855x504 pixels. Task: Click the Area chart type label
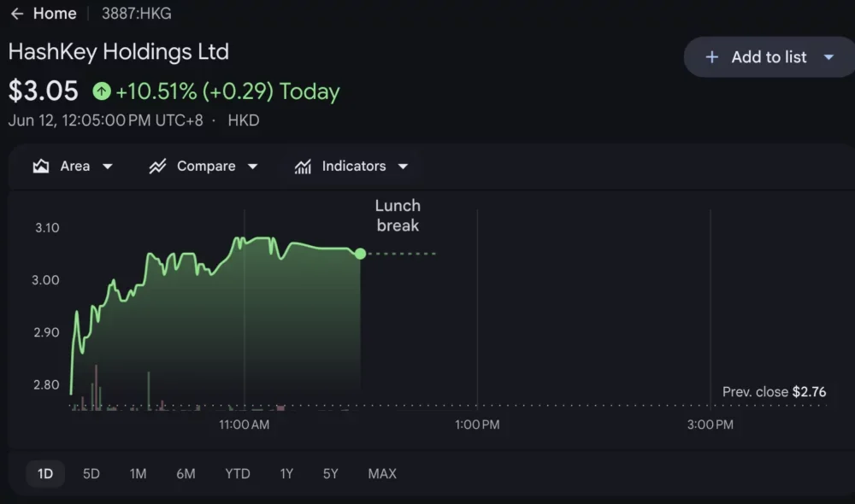(75, 167)
